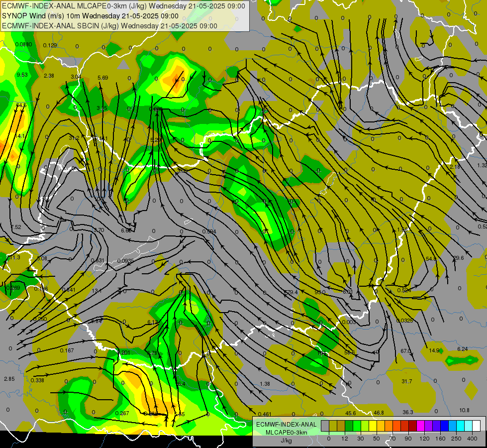
Task: Click legend scale value 70
Action: tap(392, 439)
